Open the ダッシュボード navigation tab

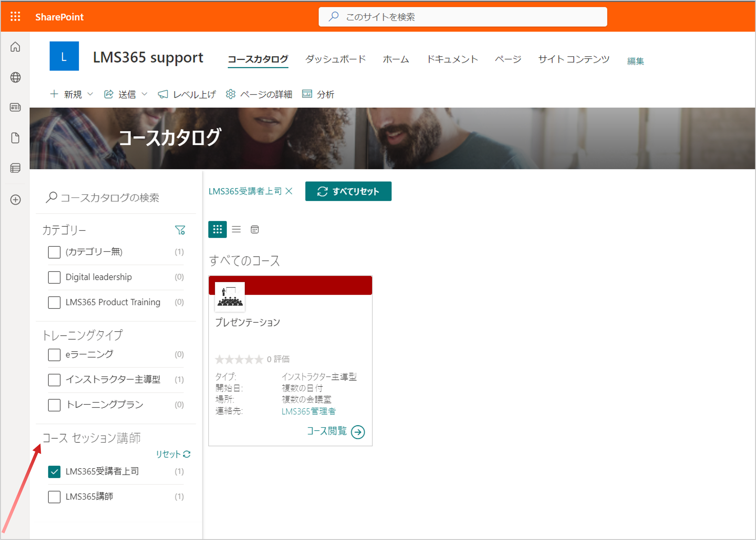point(335,59)
